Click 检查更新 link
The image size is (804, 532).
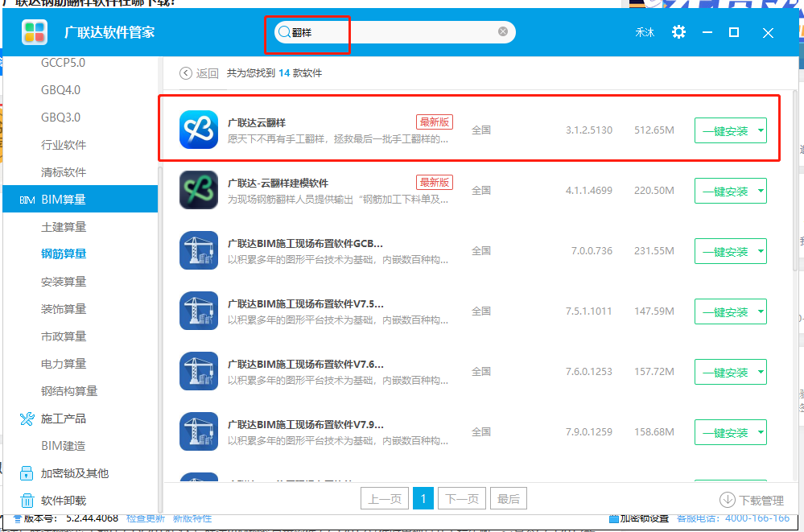(146, 518)
